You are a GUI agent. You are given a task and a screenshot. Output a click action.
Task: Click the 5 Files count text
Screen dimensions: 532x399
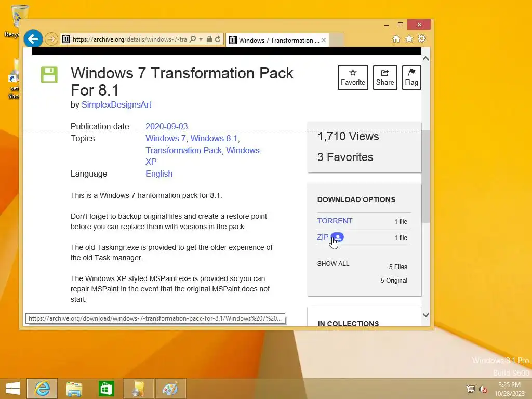coord(398,267)
